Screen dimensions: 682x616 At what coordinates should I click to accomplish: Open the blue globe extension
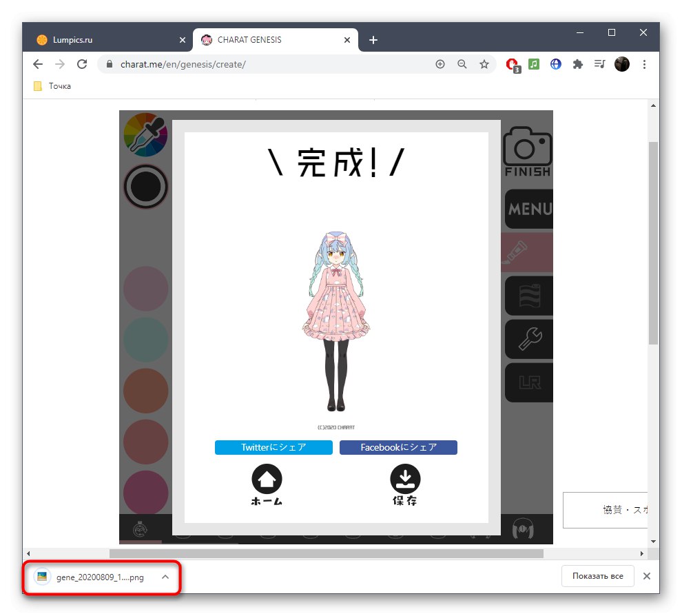555,64
